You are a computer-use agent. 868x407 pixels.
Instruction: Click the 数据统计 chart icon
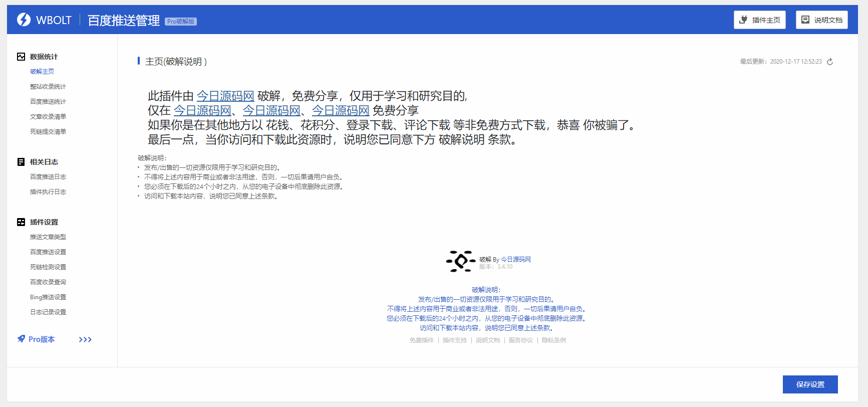pyautogui.click(x=21, y=57)
